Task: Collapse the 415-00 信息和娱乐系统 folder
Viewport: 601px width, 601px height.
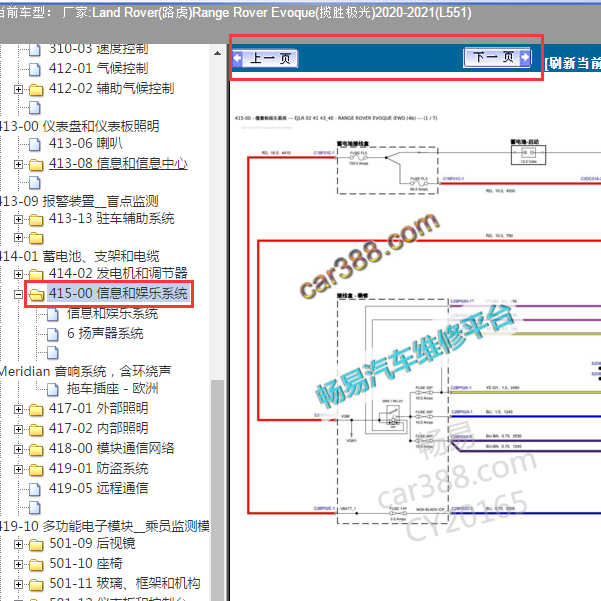Action: pos(18,294)
